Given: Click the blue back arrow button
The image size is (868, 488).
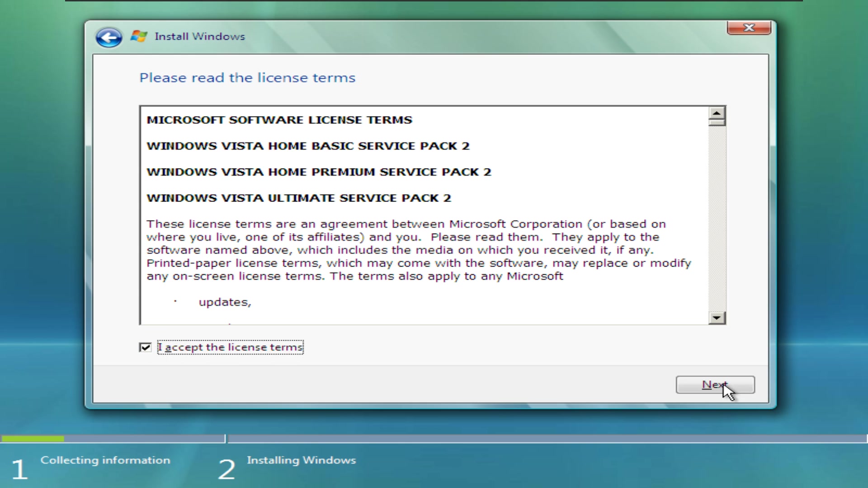Looking at the screenshot, I should [108, 37].
